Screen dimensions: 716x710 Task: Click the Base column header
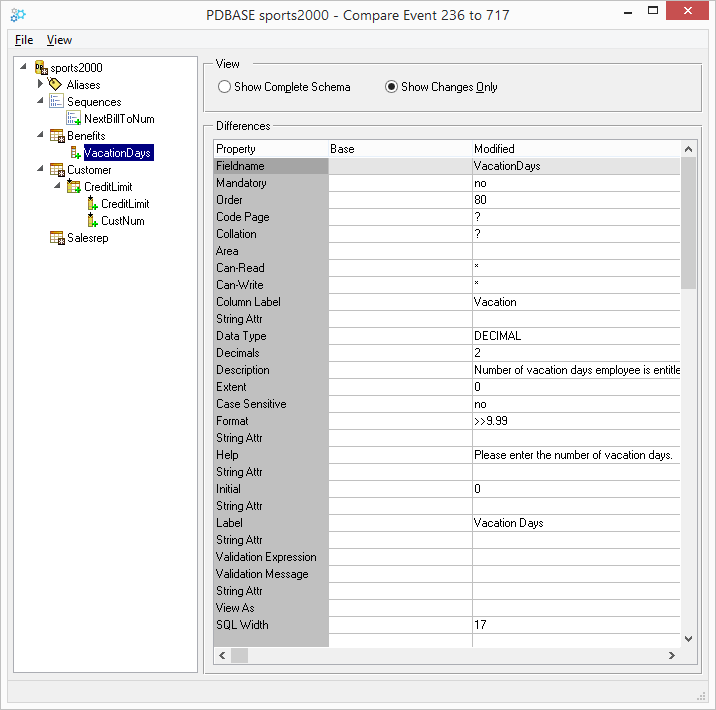[x=400, y=149]
